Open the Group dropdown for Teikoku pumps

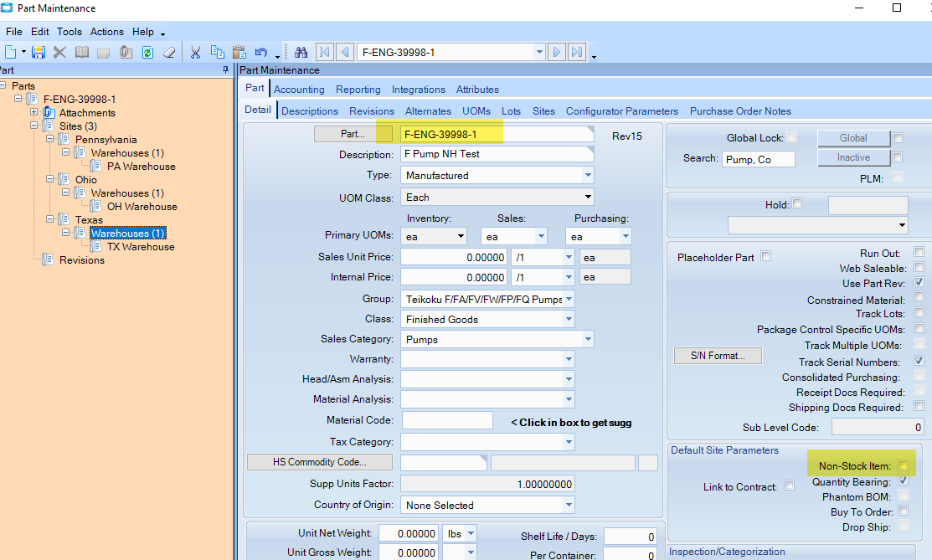[x=569, y=299]
